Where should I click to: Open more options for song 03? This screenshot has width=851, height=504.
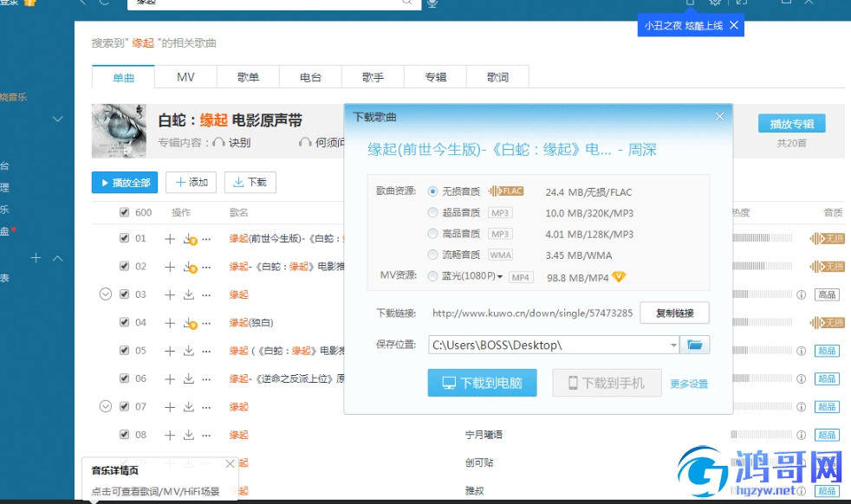(206, 294)
